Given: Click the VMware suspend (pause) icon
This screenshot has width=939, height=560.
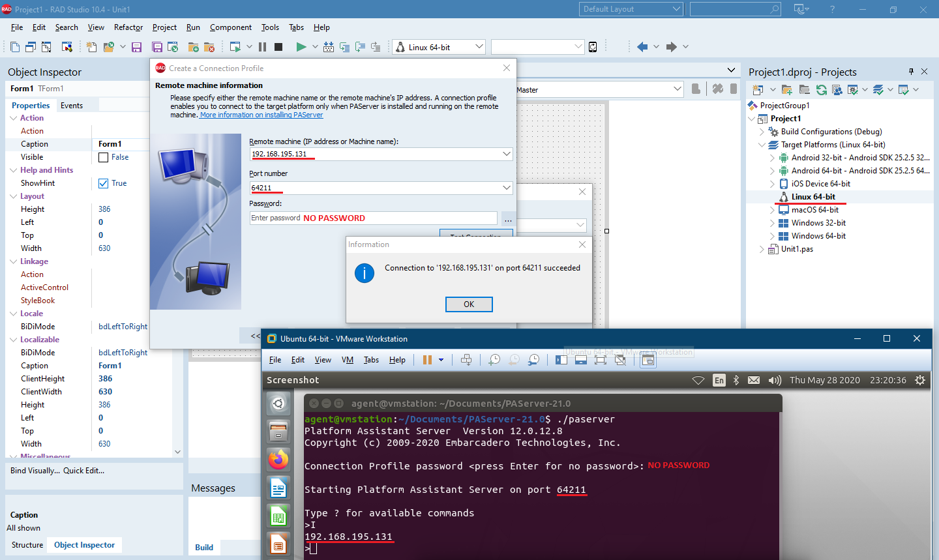Looking at the screenshot, I should tap(427, 360).
